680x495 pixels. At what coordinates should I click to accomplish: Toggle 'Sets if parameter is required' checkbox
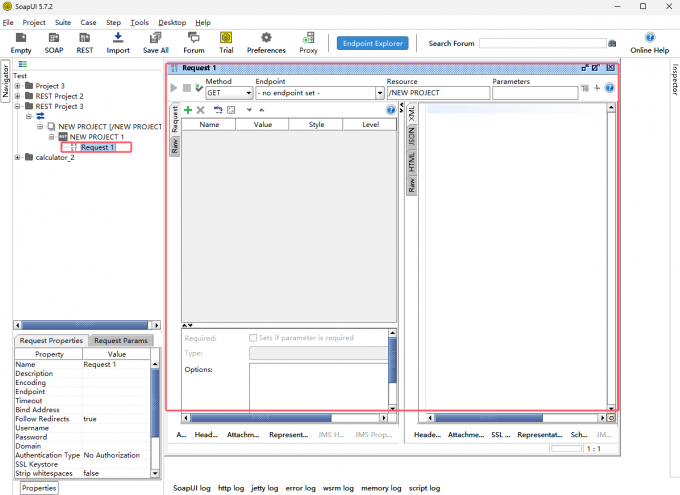tap(253, 338)
